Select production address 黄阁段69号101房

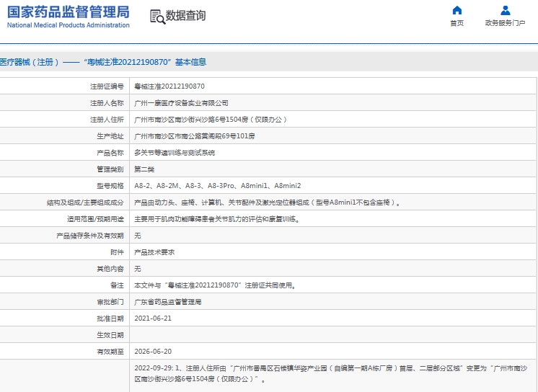coord(195,136)
